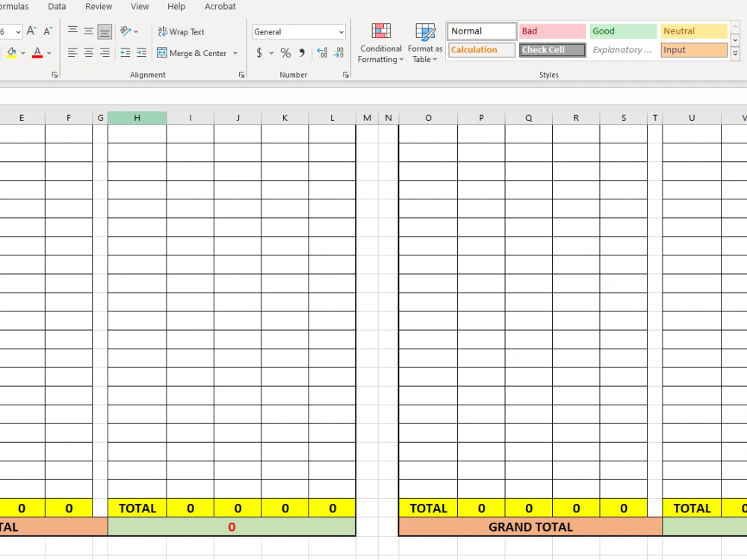This screenshot has height=560, width=747.
Task: Open the Formulas ribbon tab
Action: tap(14, 7)
